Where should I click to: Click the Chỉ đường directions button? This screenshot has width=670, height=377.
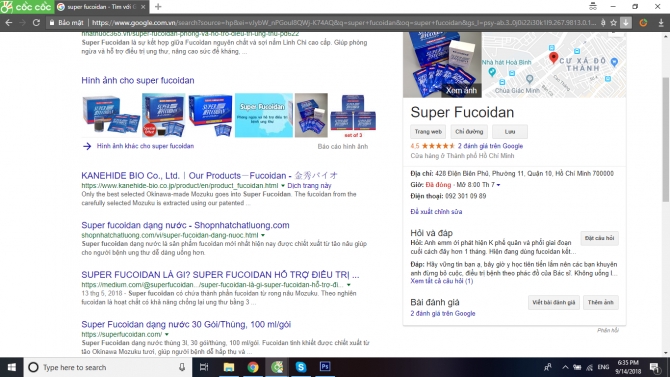tap(469, 132)
